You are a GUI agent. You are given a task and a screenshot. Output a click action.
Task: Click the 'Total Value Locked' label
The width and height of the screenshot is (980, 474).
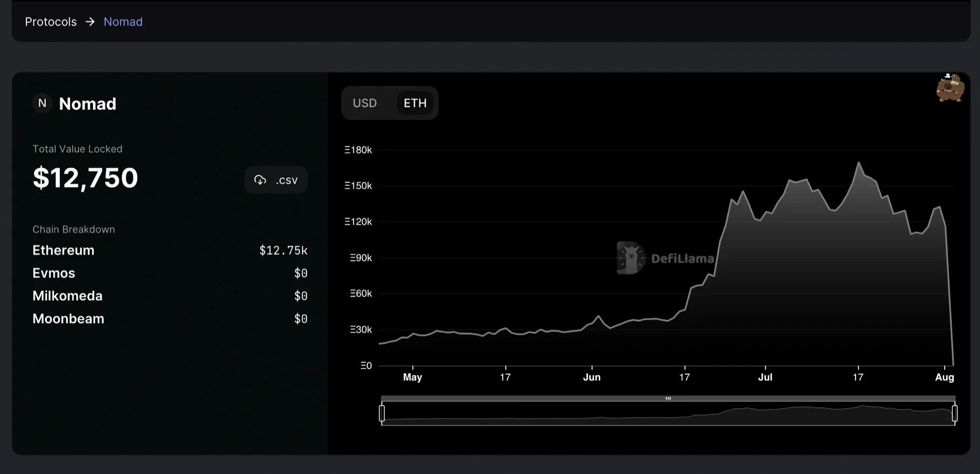coord(78,149)
